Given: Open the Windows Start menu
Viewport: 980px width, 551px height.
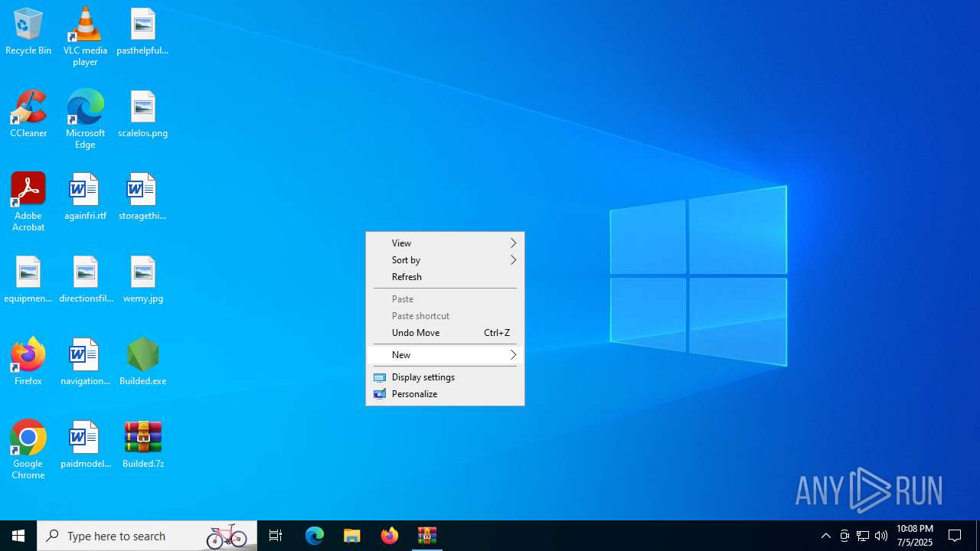Looking at the screenshot, I should click(x=18, y=536).
